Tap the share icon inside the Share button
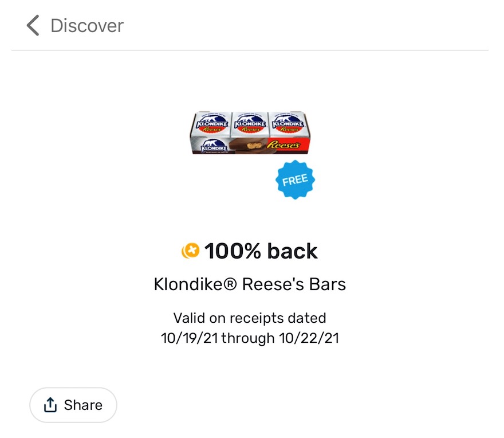This screenshot has width=504, height=438. tap(51, 405)
